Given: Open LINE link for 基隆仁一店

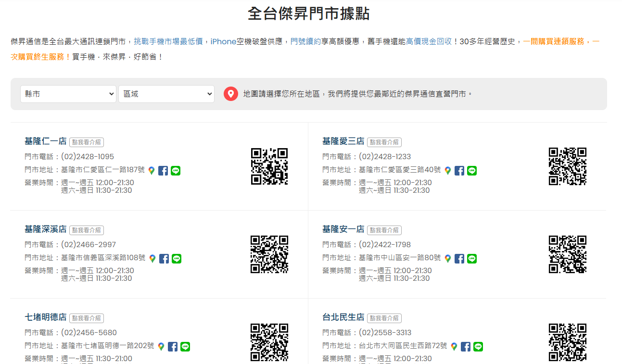Looking at the screenshot, I should coord(176,170).
